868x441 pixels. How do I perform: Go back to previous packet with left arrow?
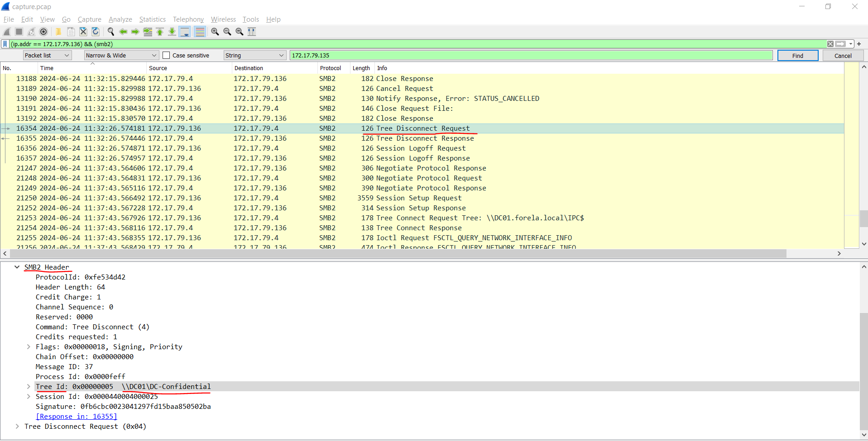pyautogui.click(x=123, y=32)
